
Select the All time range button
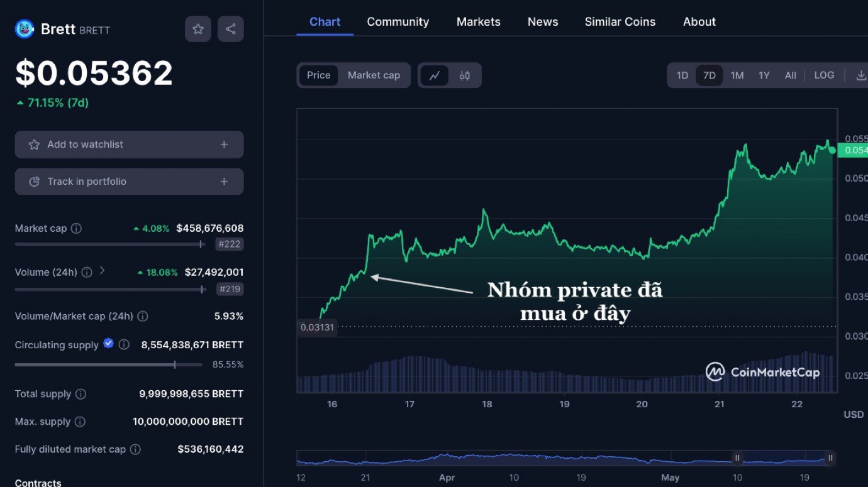pos(791,75)
